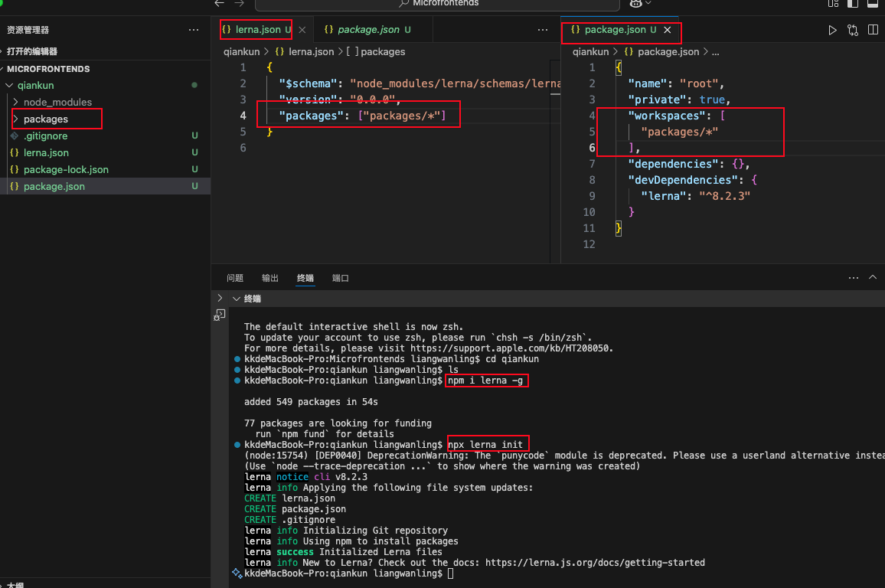The width and height of the screenshot is (885, 588).
Task: Click the terminal sidebar icon below the chevron
Action: [x=220, y=315]
